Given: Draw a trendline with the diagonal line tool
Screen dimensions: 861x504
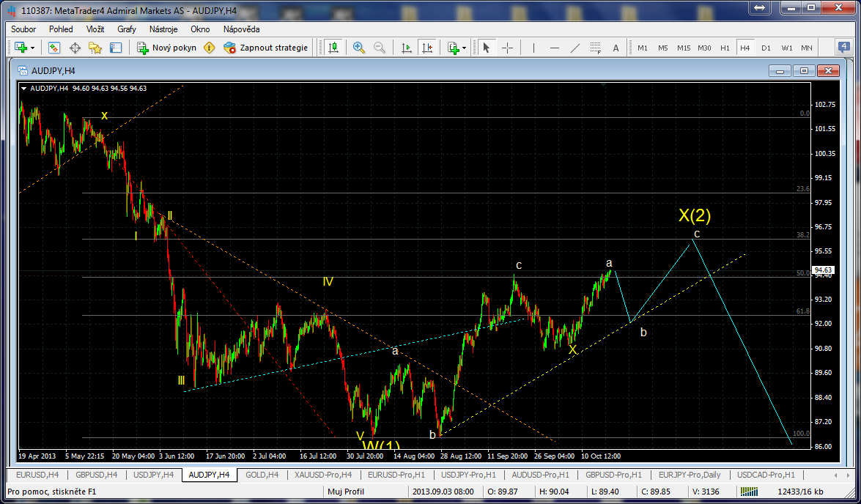Looking at the screenshot, I should (x=575, y=48).
